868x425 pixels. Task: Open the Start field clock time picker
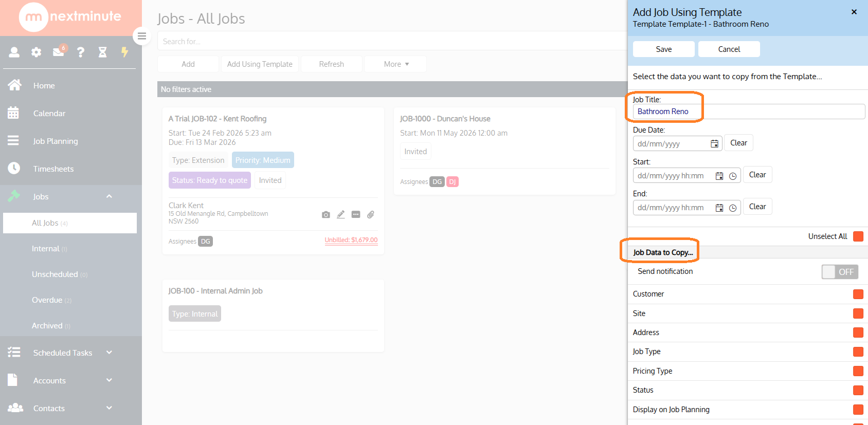[733, 176]
